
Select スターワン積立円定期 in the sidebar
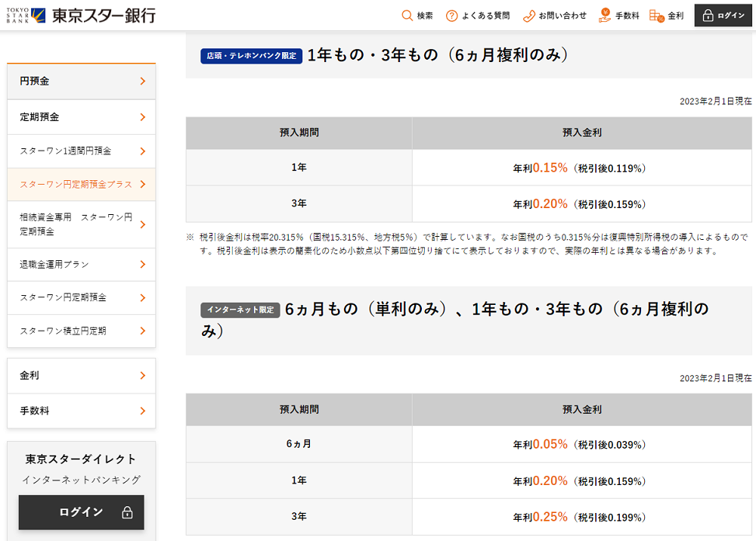pyautogui.click(x=82, y=331)
